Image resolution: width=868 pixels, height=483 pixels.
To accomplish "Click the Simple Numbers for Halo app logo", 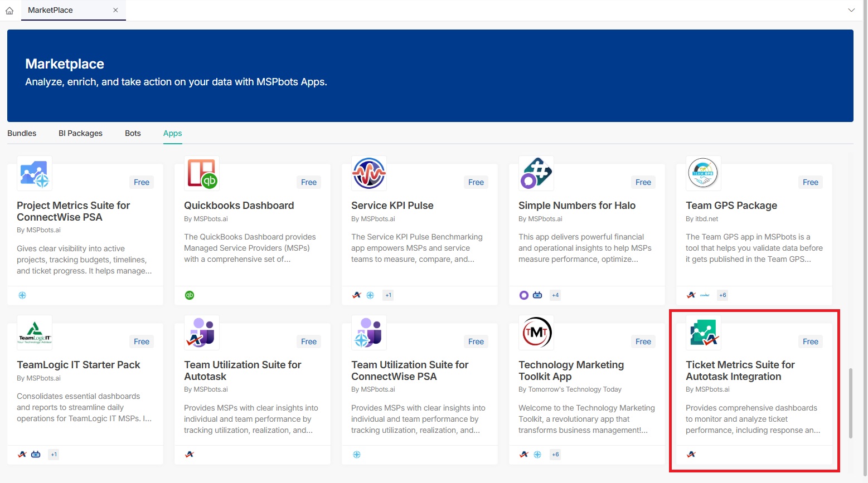I will (536, 173).
